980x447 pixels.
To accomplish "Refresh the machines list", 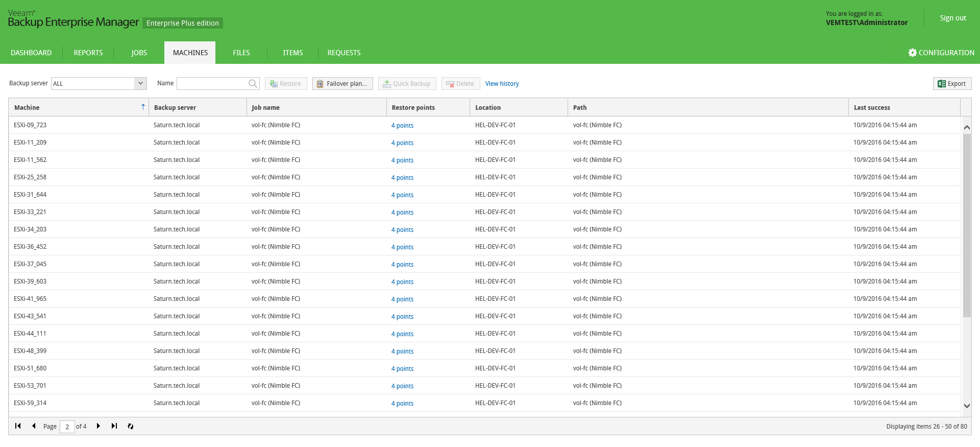I will [131, 426].
